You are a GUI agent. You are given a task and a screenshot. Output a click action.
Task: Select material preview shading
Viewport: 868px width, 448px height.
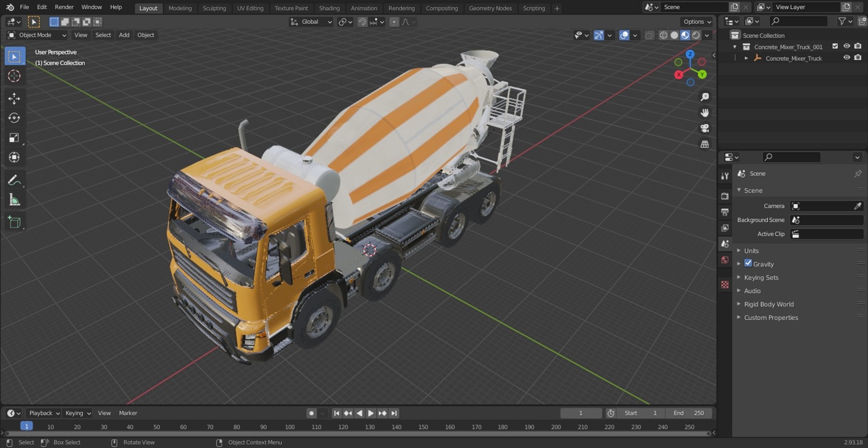tap(685, 35)
